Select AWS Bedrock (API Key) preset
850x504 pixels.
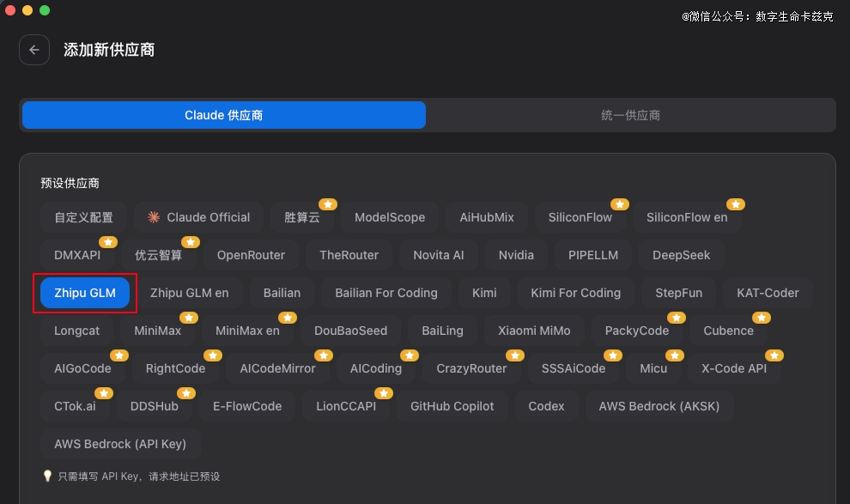point(120,444)
